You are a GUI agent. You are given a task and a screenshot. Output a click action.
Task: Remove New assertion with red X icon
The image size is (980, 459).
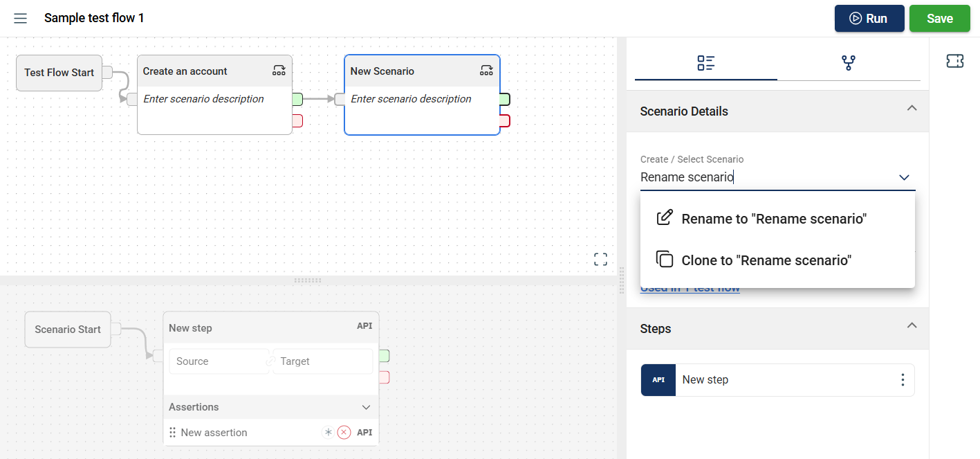coord(344,433)
